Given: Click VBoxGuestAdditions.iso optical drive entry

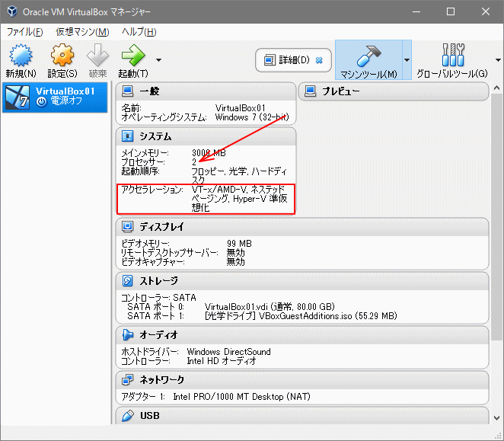Looking at the screenshot, I should (301, 316).
